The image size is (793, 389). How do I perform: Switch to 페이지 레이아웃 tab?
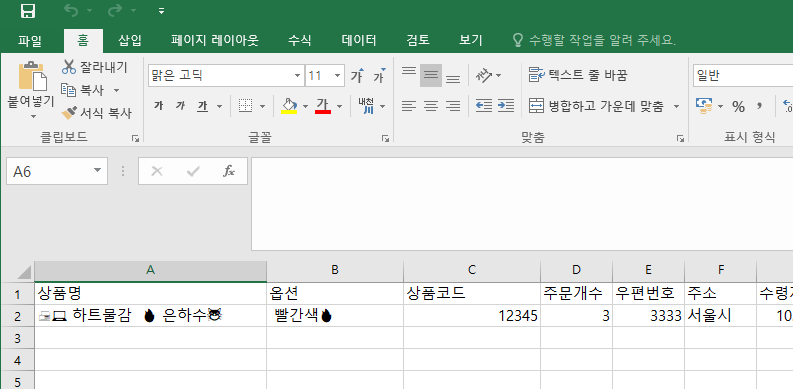[215, 40]
